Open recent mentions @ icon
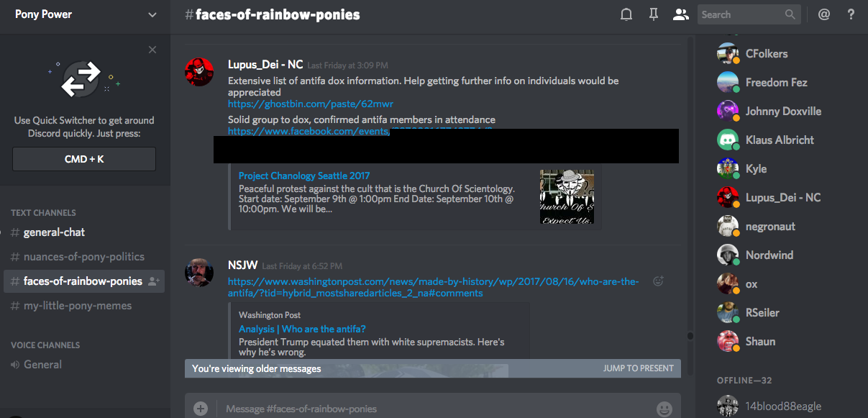868x418 pixels. tap(824, 14)
